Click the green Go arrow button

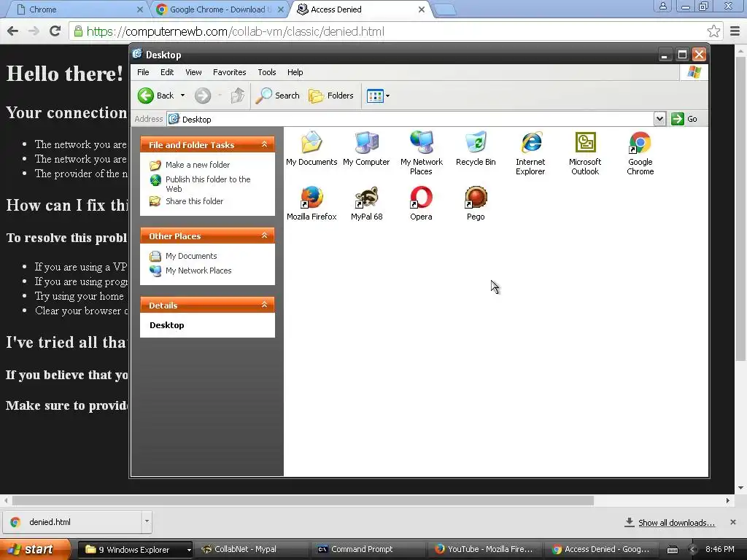tap(678, 119)
